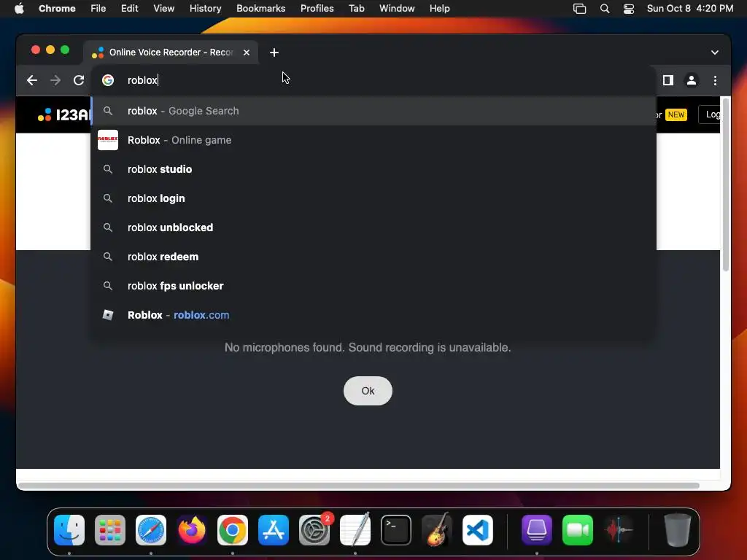Open the Chrome application menu
Viewport: 747px width, 560px height.
click(57, 9)
